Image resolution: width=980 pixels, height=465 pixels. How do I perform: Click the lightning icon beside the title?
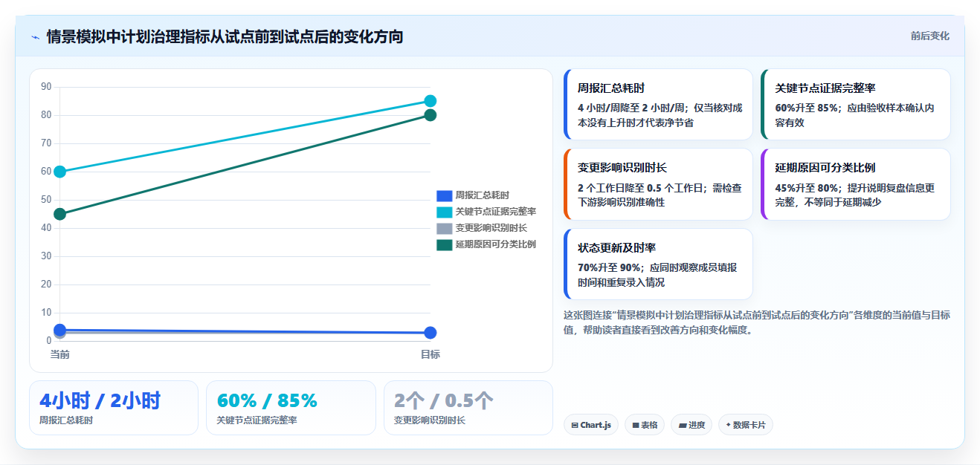(x=35, y=36)
